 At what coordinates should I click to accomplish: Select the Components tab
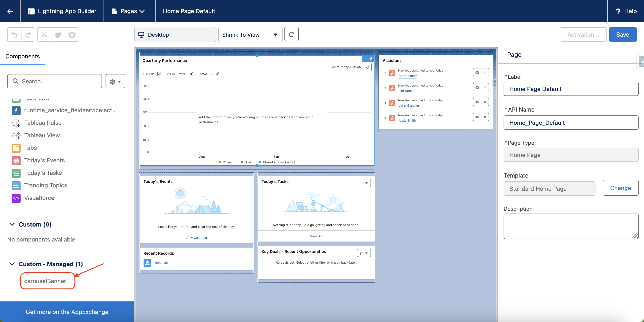(23, 56)
